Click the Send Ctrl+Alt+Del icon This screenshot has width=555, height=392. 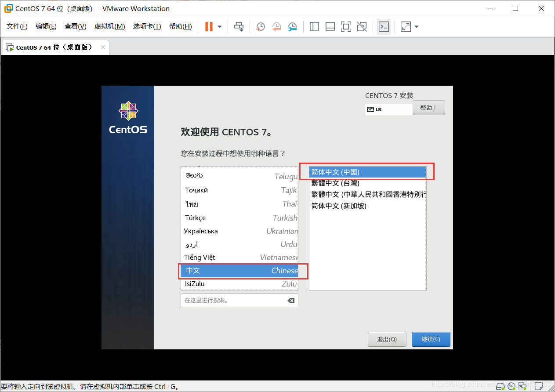click(239, 27)
